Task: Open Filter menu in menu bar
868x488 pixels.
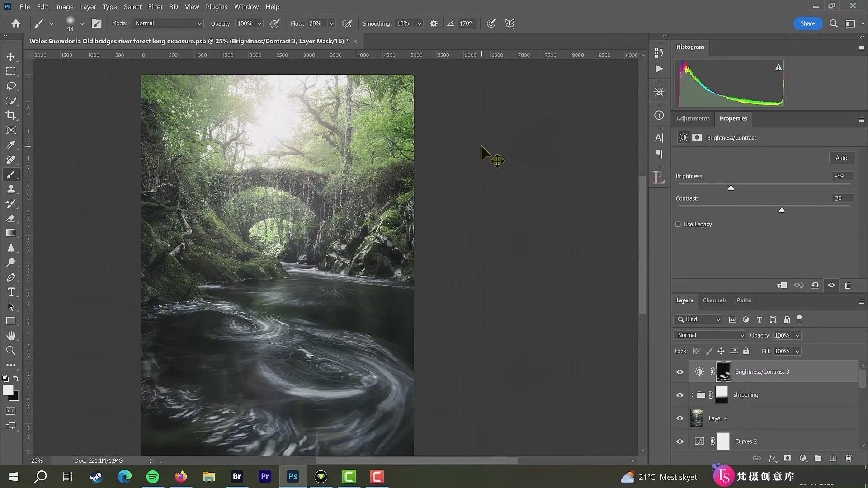Action: [x=156, y=7]
